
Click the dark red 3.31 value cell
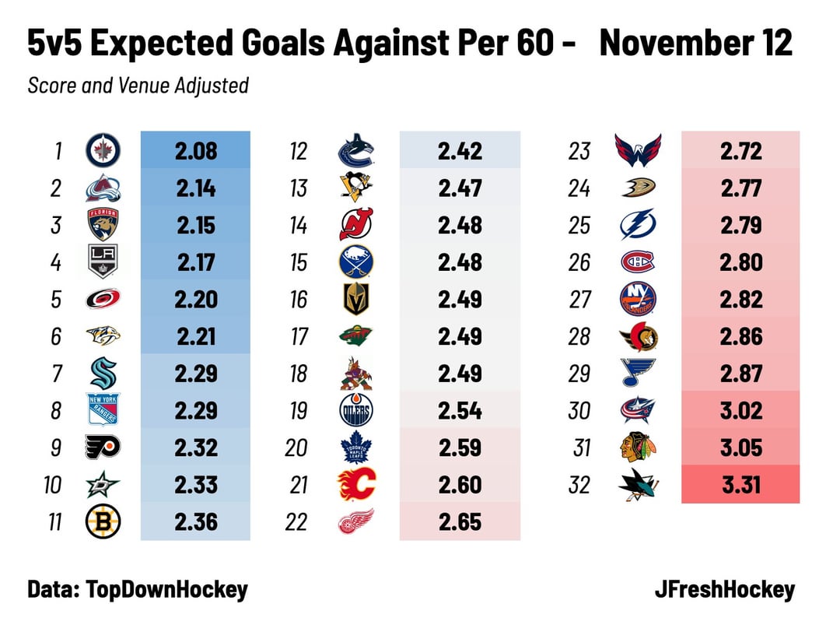point(740,485)
